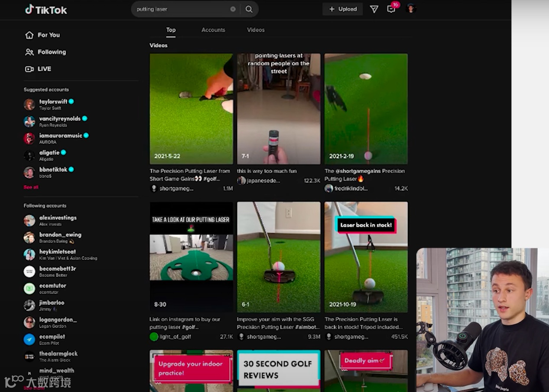Open ecompilot blue avatar
Screen dimensions: 549x392
click(29, 339)
